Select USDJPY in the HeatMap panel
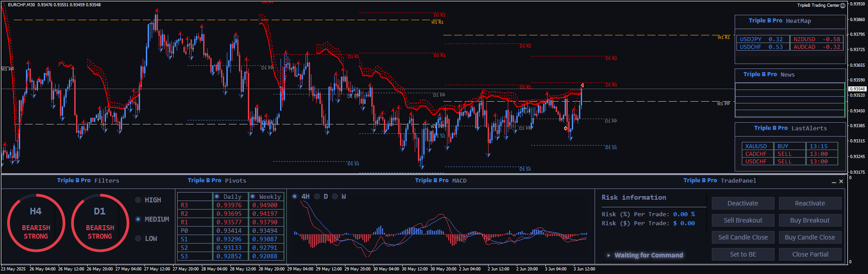The image size is (868, 274). [x=750, y=39]
